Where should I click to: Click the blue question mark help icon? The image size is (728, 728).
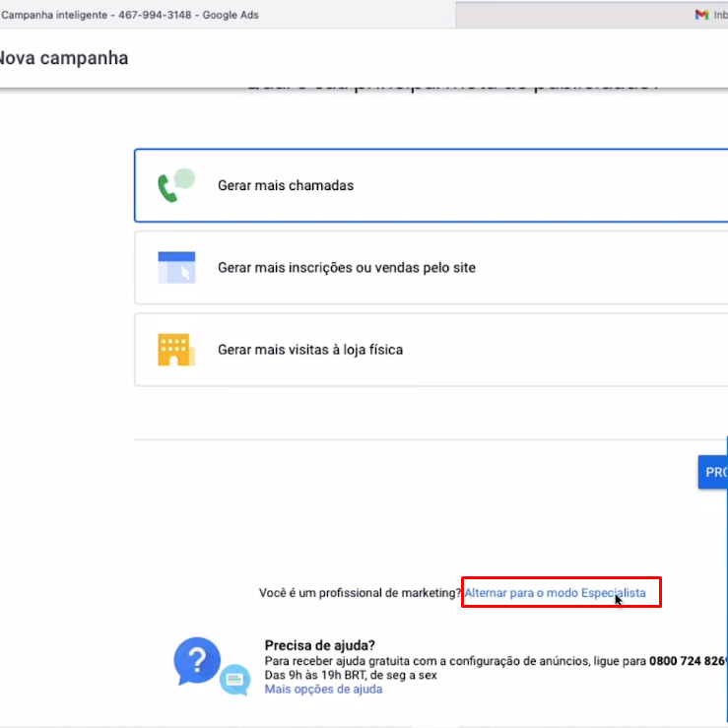[197, 661]
